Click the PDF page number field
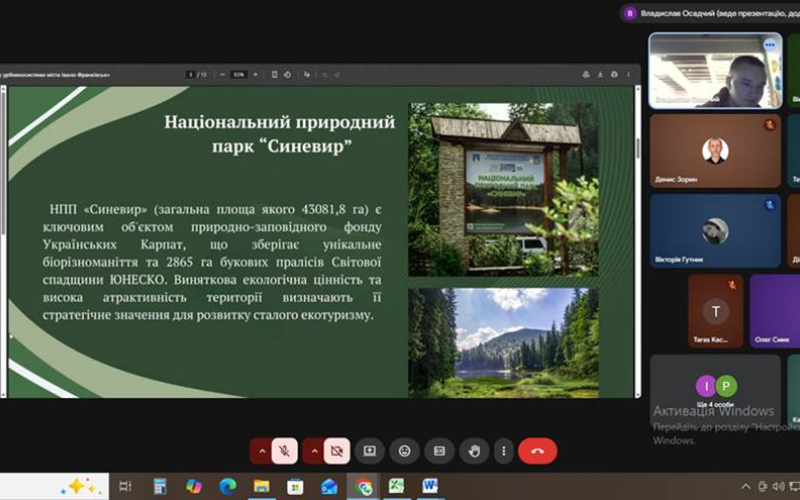The width and height of the screenshot is (800, 500). tap(191, 74)
